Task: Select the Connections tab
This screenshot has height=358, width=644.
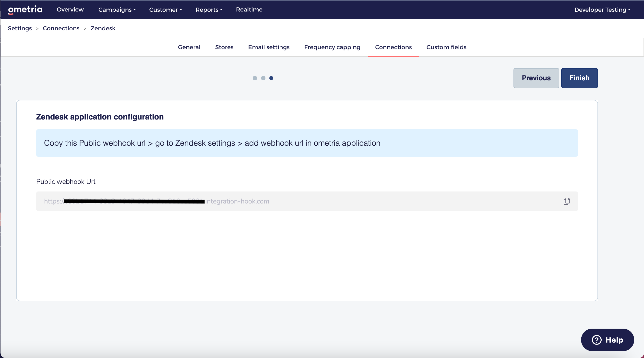Action: (x=393, y=47)
